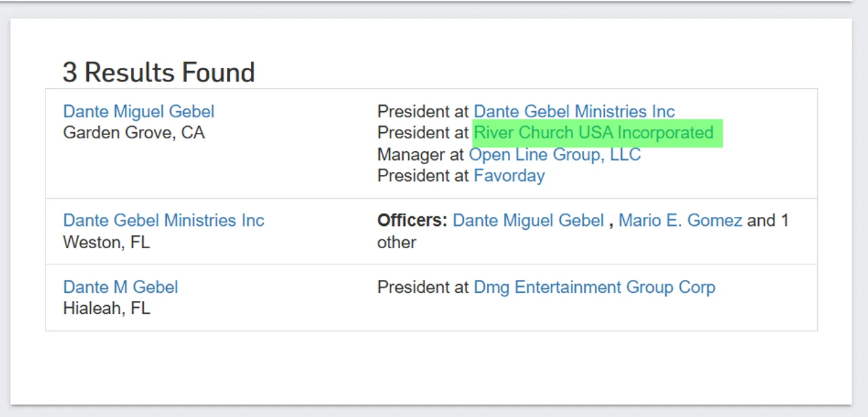The width and height of the screenshot is (868, 417).
Task: Open officer Mario E. Gomez link
Action: click(x=679, y=221)
